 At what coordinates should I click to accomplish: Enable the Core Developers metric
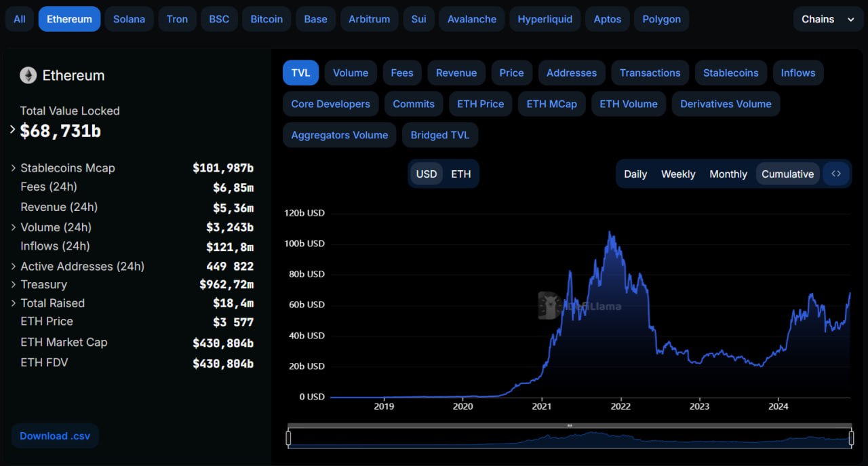tap(330, 104)
